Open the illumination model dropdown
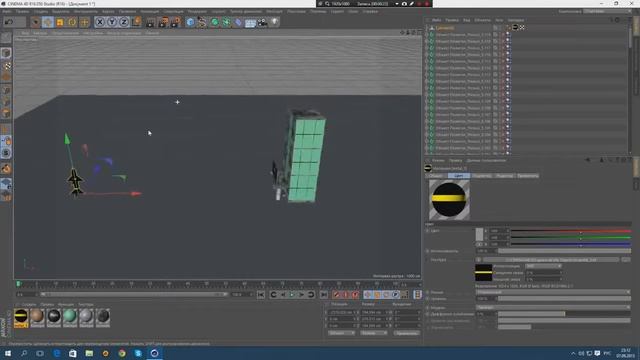 [553, 307]
